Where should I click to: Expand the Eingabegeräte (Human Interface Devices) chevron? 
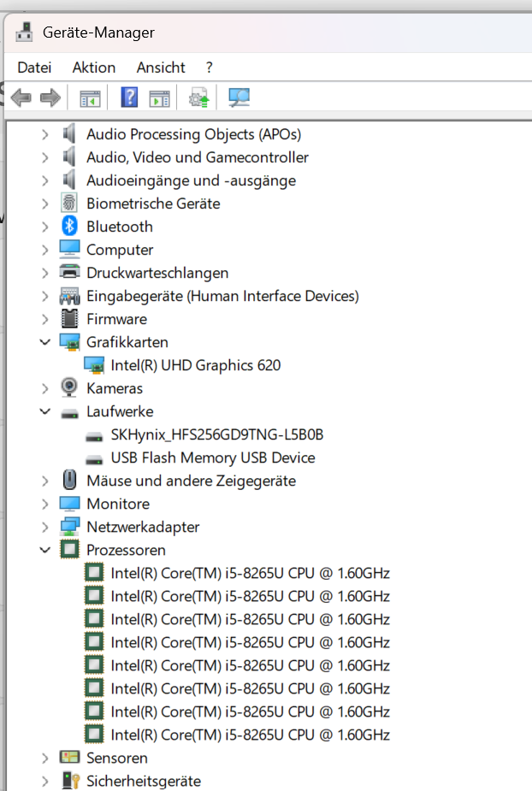[x=45, y=296]
